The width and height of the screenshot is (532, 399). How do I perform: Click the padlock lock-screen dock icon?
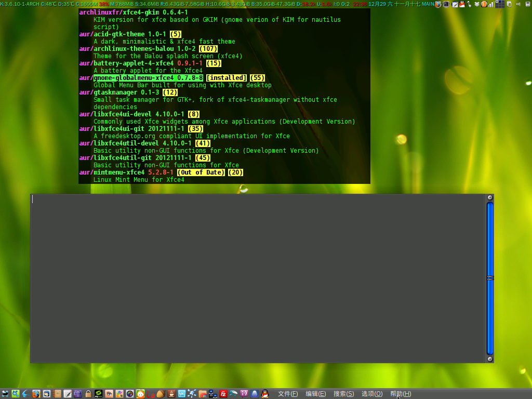click(88, 394)
